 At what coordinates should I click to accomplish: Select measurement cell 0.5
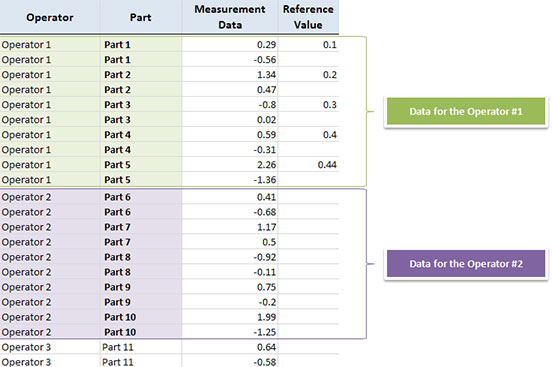point(230,242)
